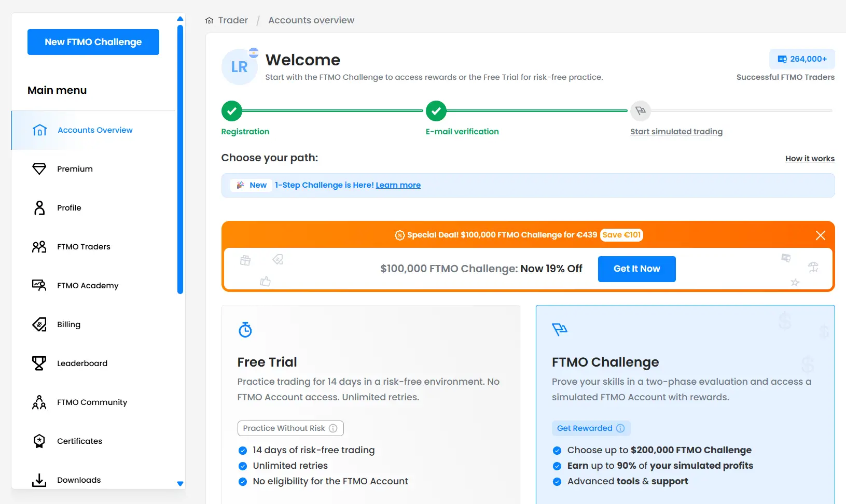The width and height of the screenshot is (846, 504).
Task: Go to FTMO Traders menu item
Action: [94, 247]
